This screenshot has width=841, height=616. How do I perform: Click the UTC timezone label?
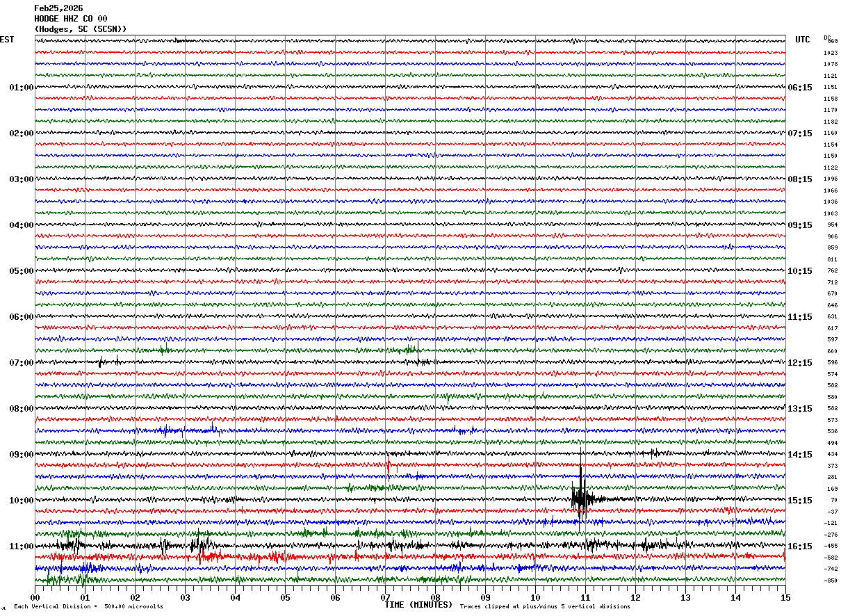click(x=803, y=40)
